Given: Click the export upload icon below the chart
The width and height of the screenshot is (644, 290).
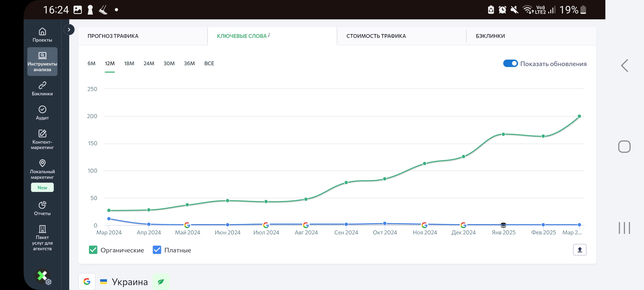Looking at the screenshot, I should 580,250.
